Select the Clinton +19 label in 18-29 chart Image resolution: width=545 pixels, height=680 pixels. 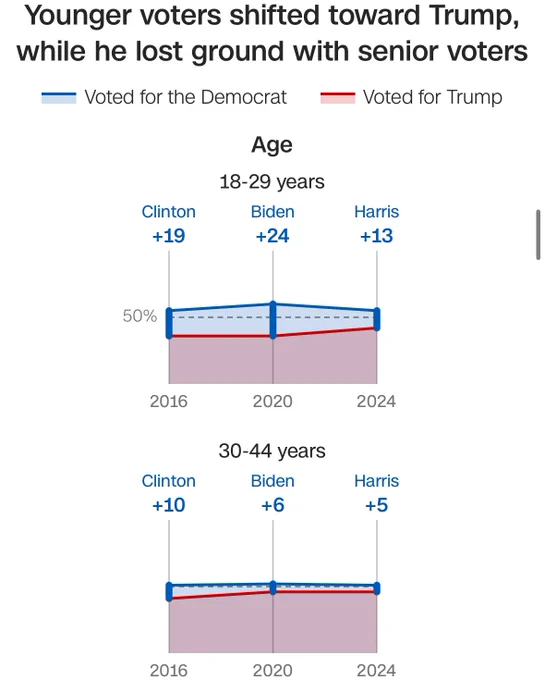[169, 224]
